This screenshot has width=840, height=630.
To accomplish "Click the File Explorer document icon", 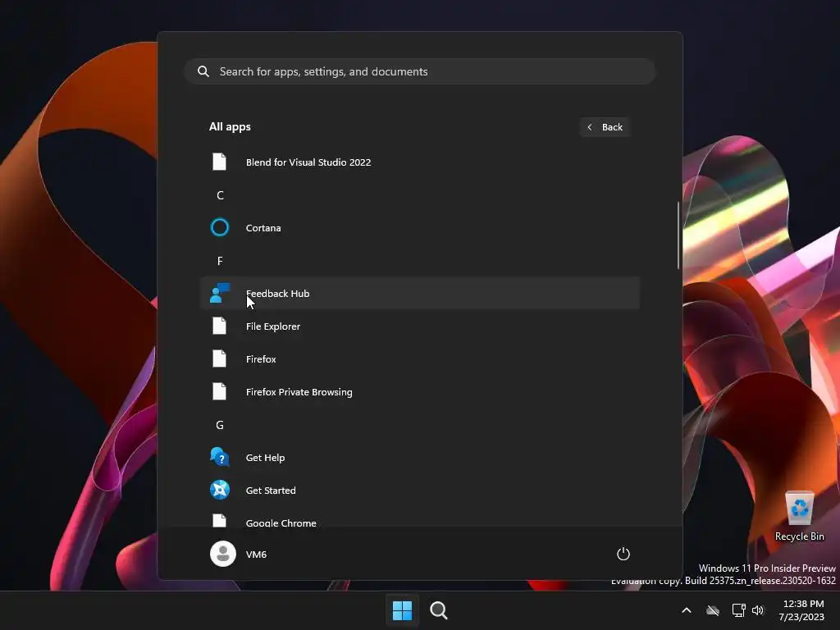I will 219,326.
